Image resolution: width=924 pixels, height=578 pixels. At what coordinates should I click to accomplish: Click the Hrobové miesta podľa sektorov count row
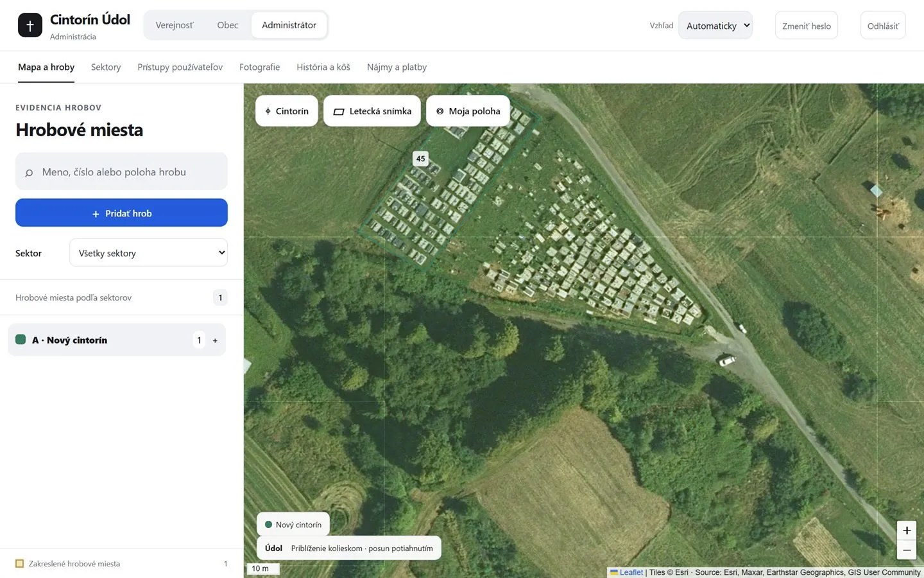click(121, 297)
